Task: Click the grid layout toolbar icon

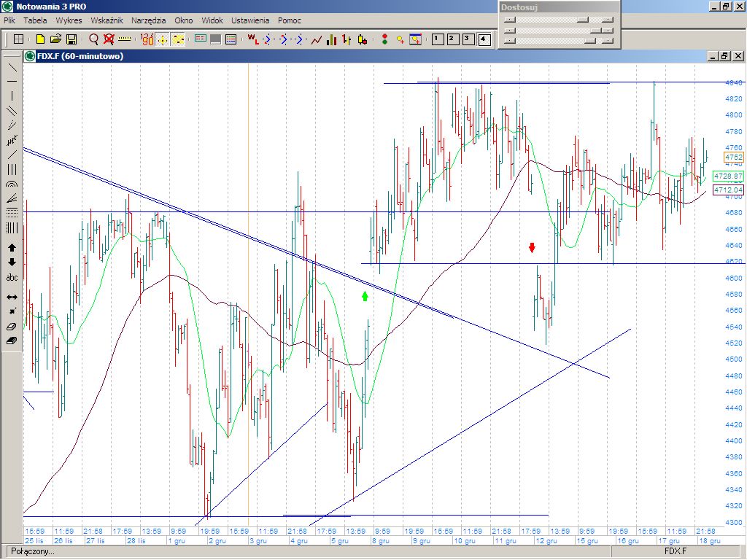Action: click(x=18, y=39)
